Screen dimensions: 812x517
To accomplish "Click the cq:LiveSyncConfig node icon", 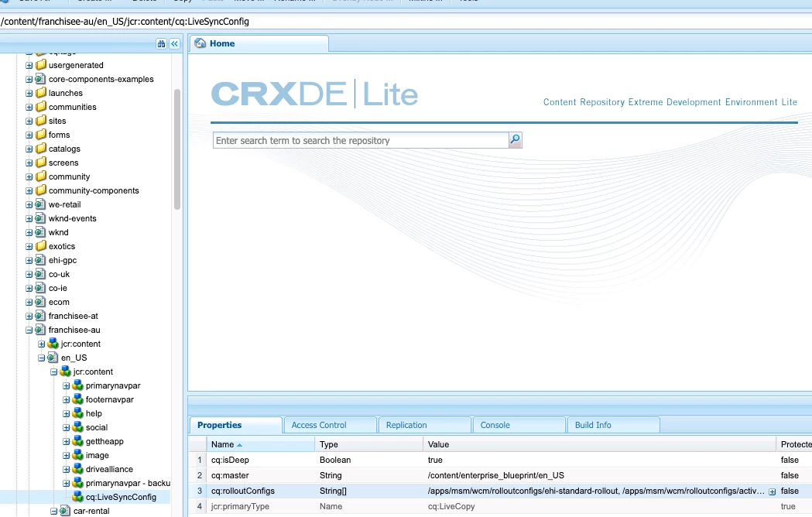I will pos(77,497).
